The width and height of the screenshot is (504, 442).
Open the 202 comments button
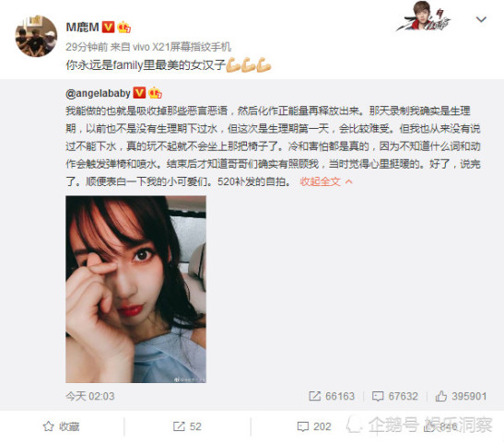click(314, 426)
